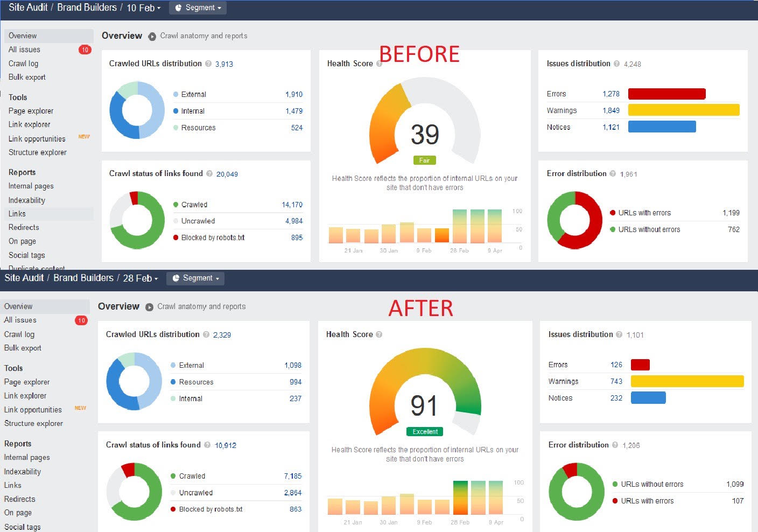This screenshot has height=532, width=758.
Task: Select Overview in the top sidebar
Action: click(x=48, y=36)
